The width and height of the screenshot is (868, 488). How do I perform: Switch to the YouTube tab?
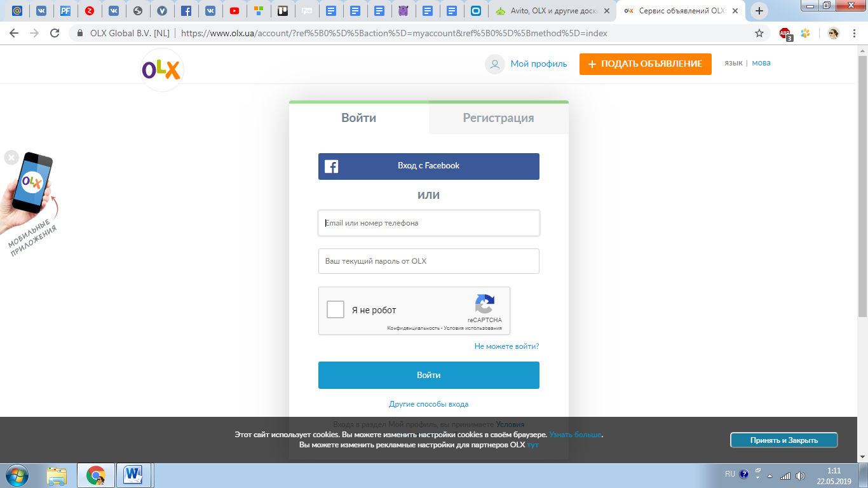[x=234, y=11]
